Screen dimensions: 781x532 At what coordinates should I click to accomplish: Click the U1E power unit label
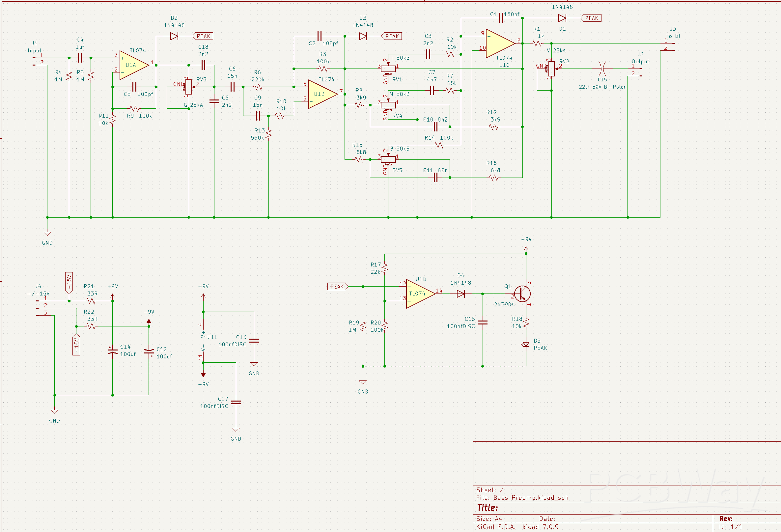(x=212, y=337)
